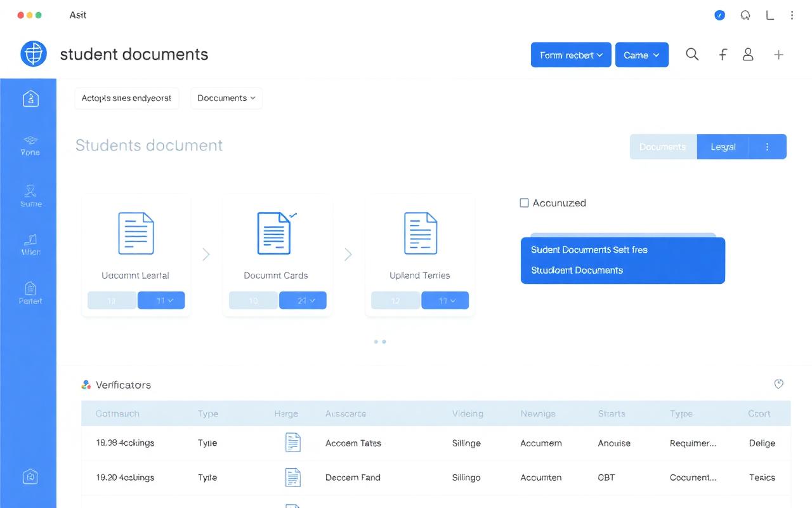Expand the 21 dropdown under Documnt Cards
This screenshot has height=508, width=812.
[x=303, y=300]
